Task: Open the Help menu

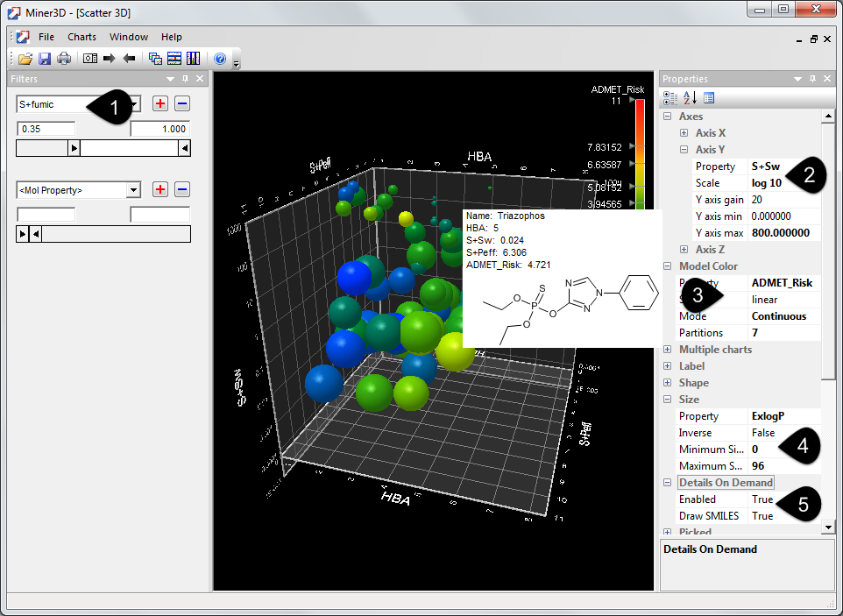Action: (x=172, y=37)
